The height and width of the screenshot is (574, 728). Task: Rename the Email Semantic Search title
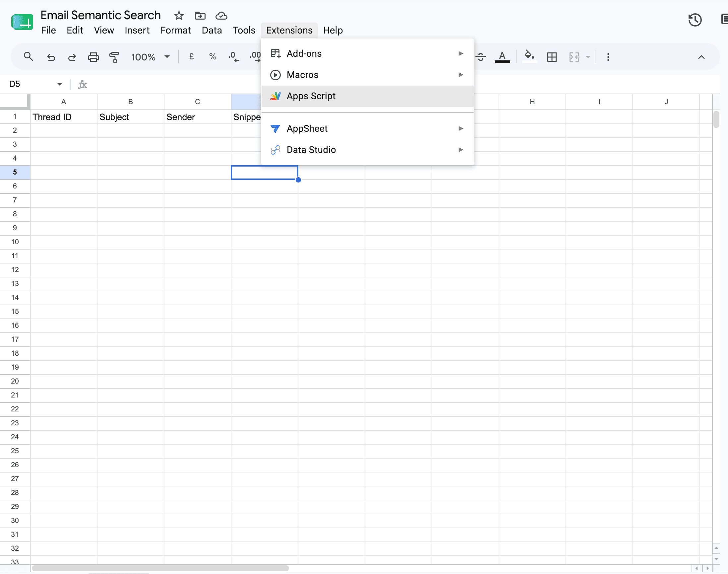[100, 15]
